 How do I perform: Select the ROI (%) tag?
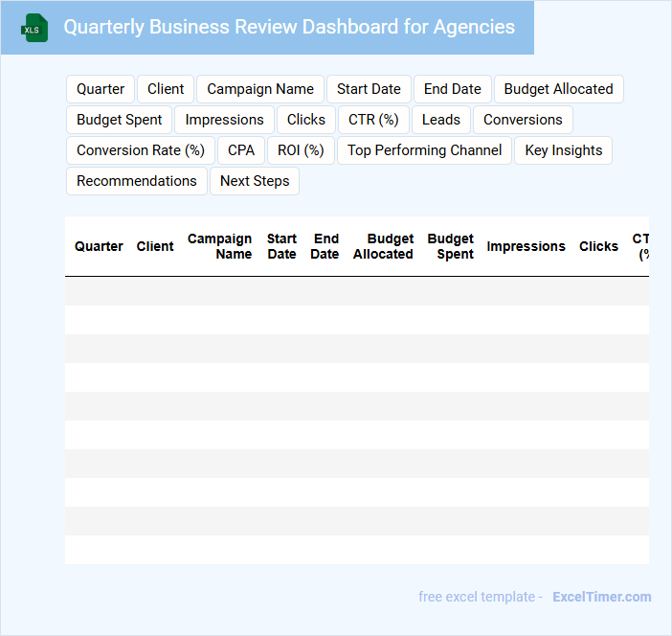[301, 150]
